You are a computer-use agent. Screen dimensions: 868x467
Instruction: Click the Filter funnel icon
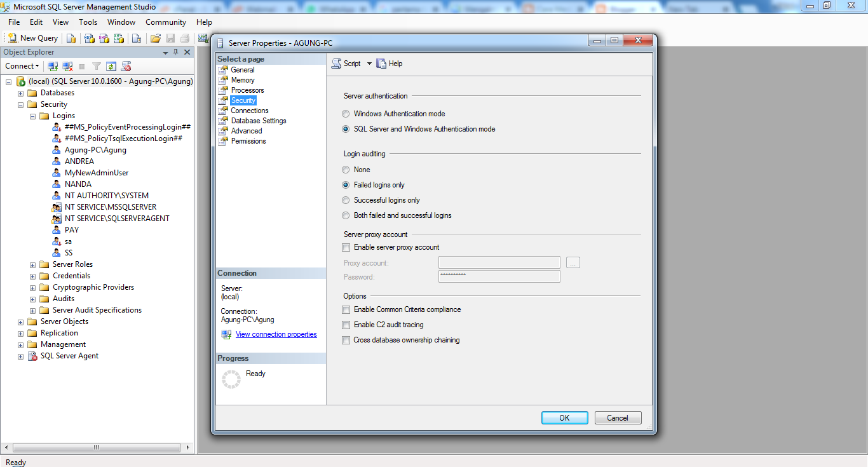point(97,66)
